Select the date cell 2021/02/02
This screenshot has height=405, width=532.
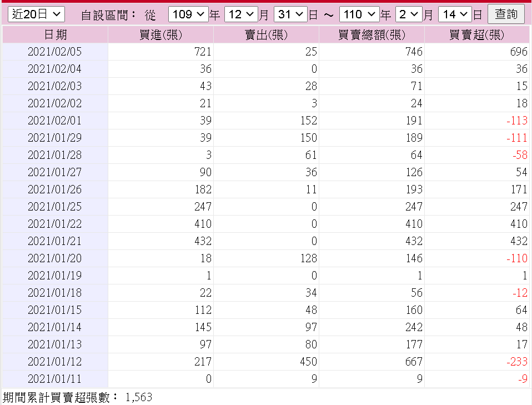pyautogui.click(x=54, y=103)
